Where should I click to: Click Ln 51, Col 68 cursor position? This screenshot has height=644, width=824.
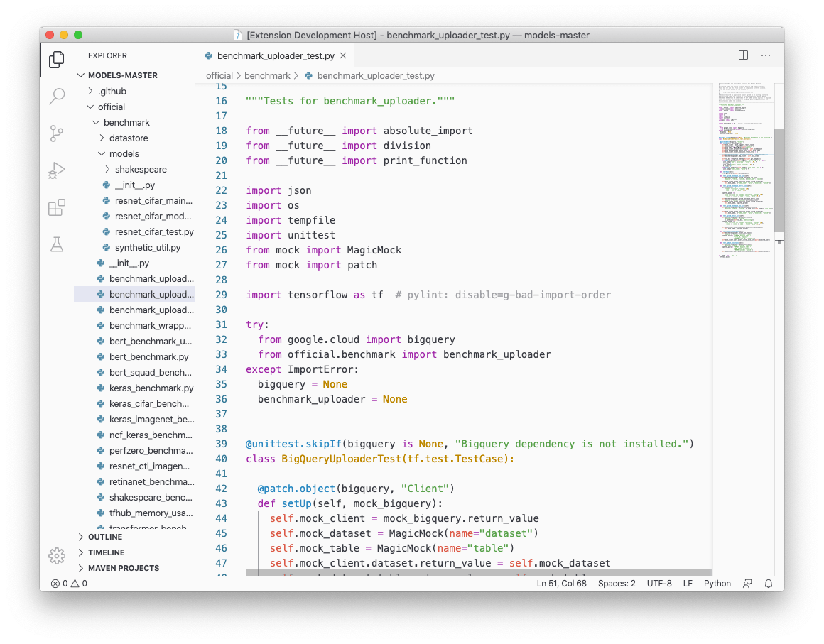click(561, 584)
